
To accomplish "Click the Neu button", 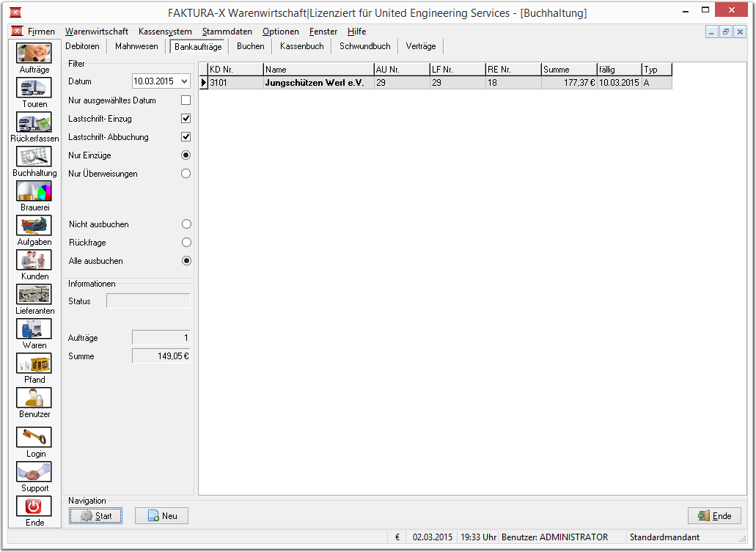I will 161,516.
